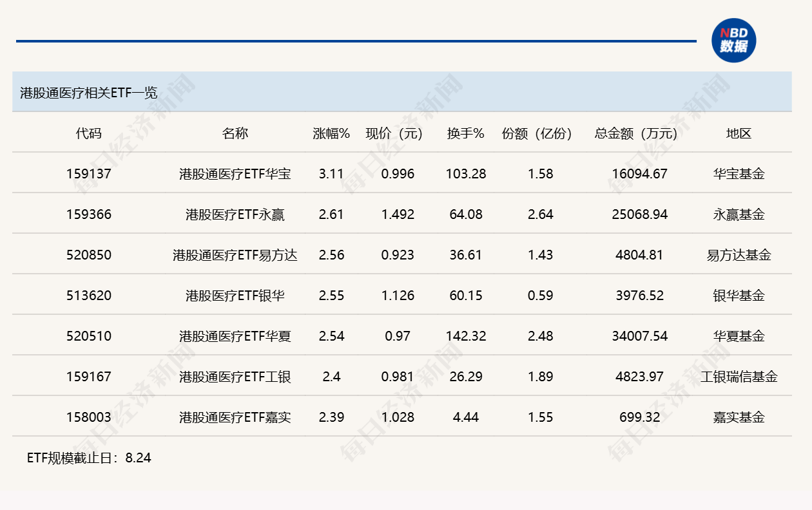Select code cell 159167
The height and width of the screenshot is (510, 812).
(89, 377)
